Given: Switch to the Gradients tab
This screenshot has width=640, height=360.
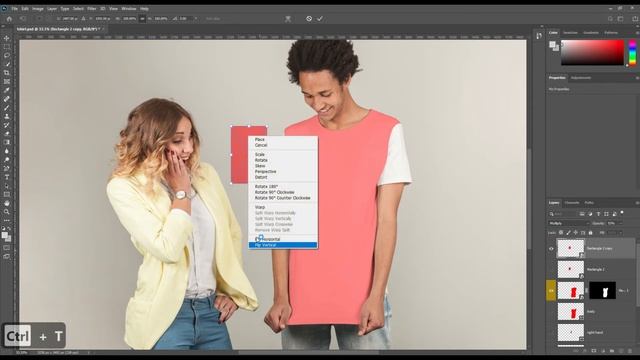Looking at the screenshot, I should click(x=591, y=33).
